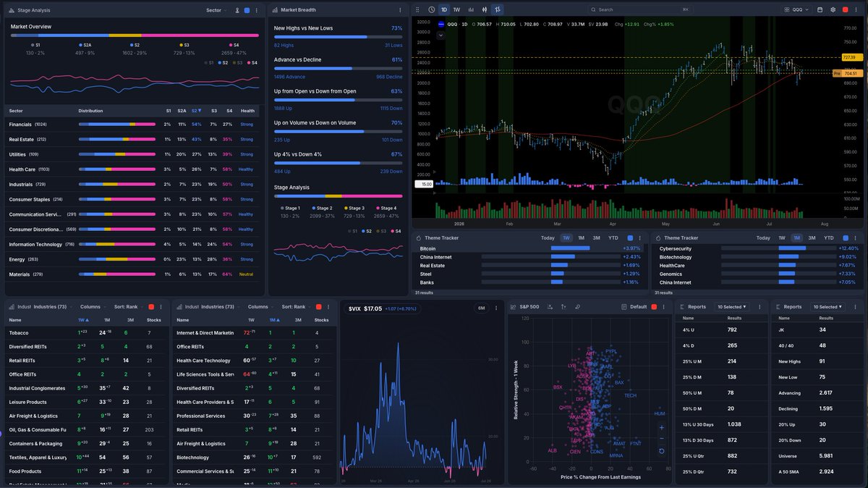Open the QQQ symbol dropdown in chart toolbar
Viewport: 868px width, 488px height.
[x=797, y=9]
